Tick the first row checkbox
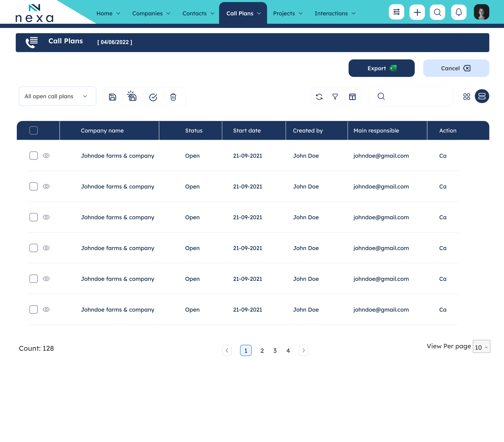504x442 pixels. 33,156
